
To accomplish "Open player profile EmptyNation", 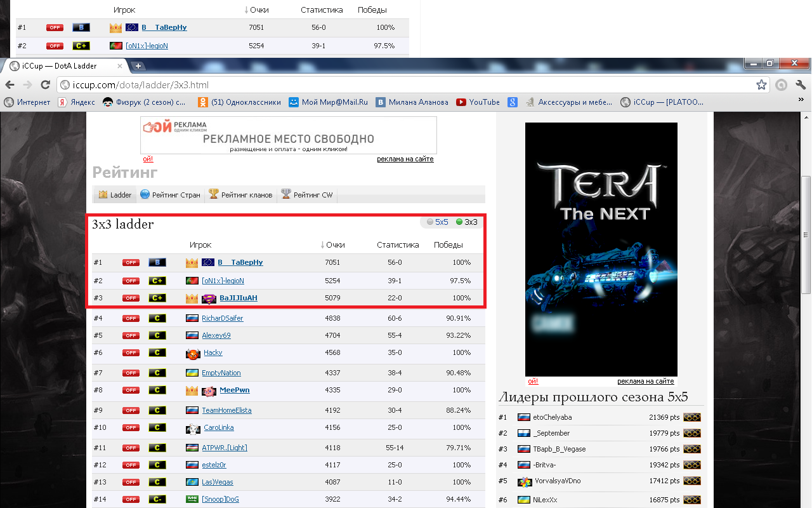I will point(221,373).
